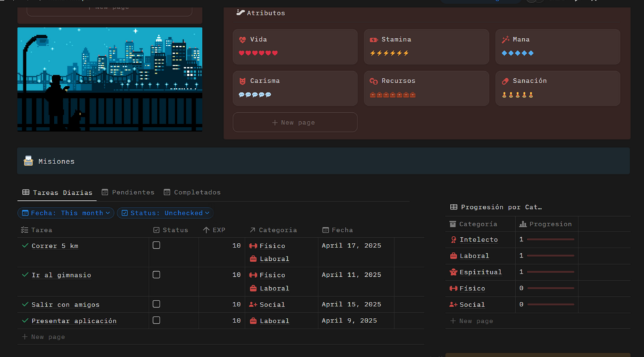Switch to the Tareas Diarias tab
The width and height of the screenshot is (644, 357).
coord(57,192)
